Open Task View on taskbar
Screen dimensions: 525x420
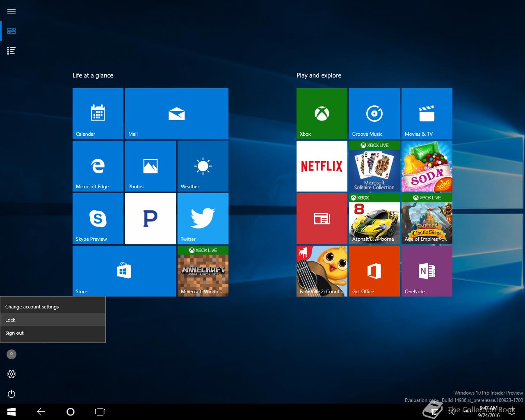[x=100, y=412]
